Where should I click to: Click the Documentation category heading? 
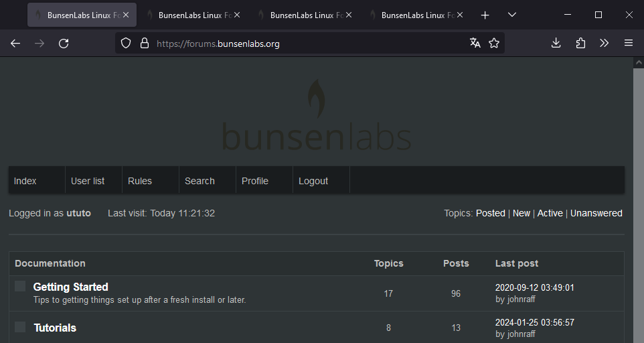click(x=50, y=263)
